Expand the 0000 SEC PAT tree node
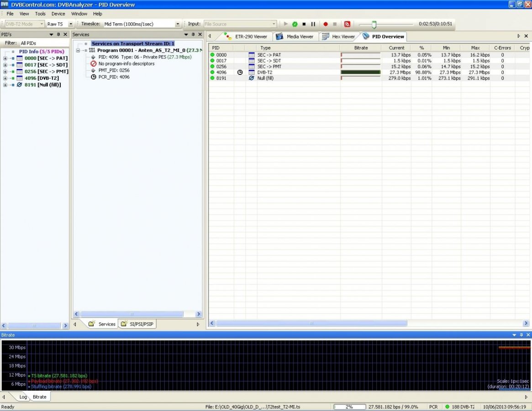Viewport: 532px width, 411px height. tap(5, 58)
